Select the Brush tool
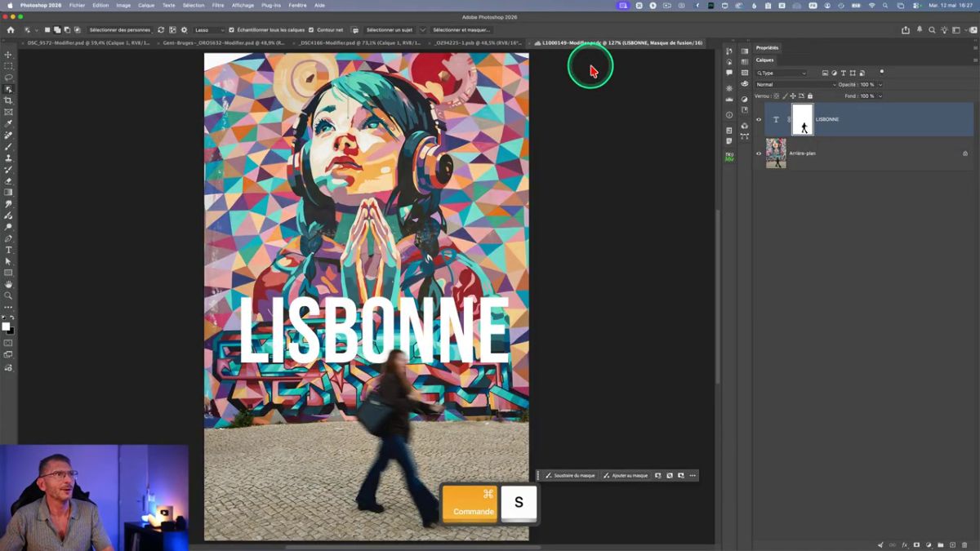980x551 pixels. 8,147
